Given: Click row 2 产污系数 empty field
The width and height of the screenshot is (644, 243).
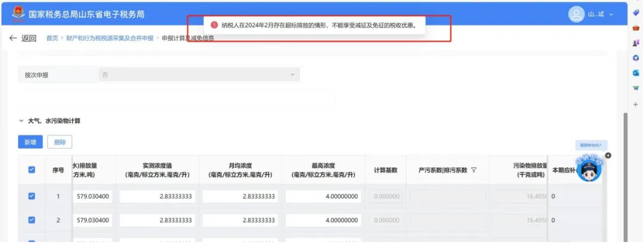Looking at the screenshot, I should [x=448, y=220].
